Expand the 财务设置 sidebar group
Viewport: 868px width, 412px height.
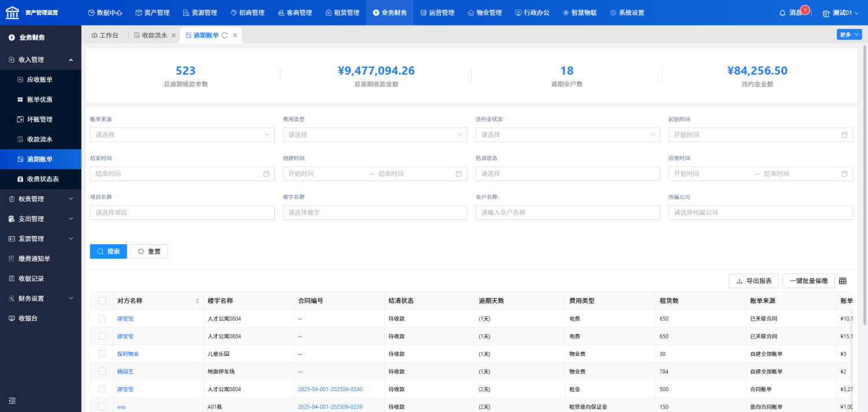coord(41,299)
